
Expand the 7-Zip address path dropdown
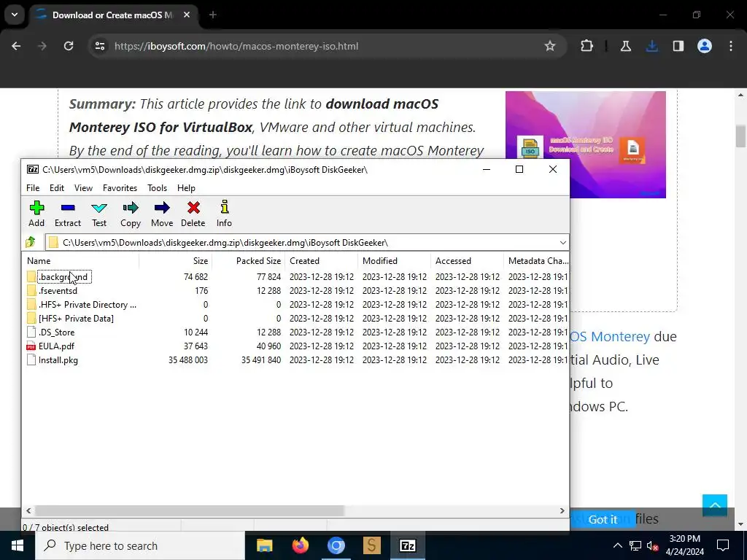562,242
